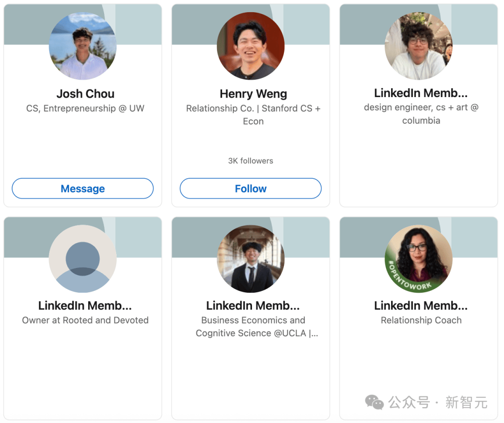
Task: Open the Henry Weng name link
Action: tap(253, 94)
